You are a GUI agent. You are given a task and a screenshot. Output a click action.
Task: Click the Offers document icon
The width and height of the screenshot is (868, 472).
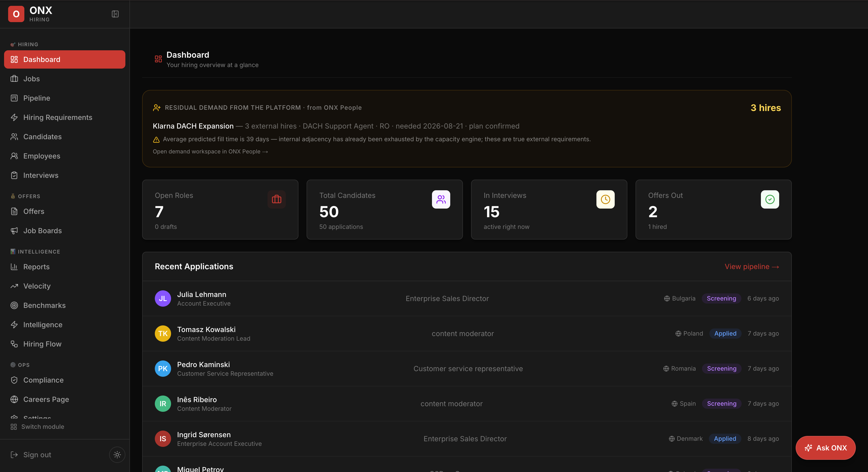point(14,211)
